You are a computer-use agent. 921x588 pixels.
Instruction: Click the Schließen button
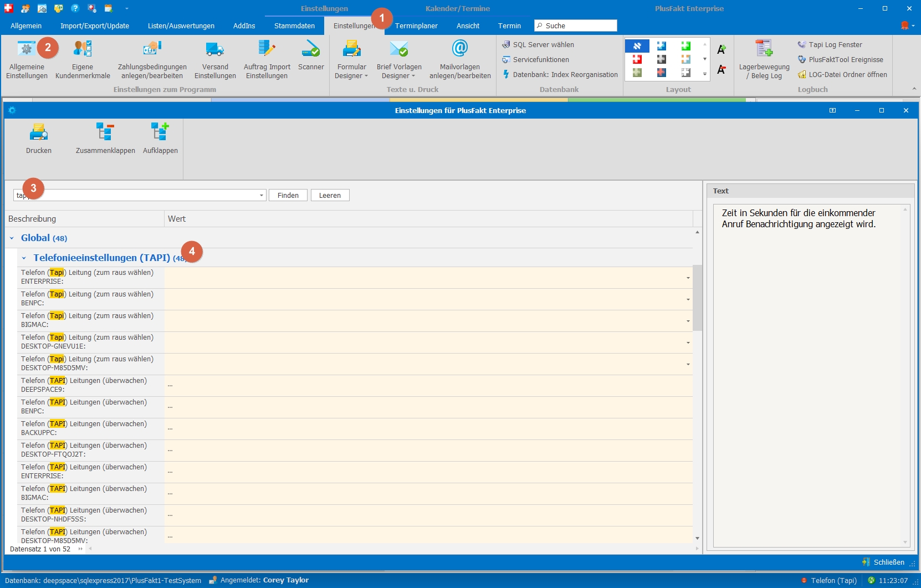(883, 562)
